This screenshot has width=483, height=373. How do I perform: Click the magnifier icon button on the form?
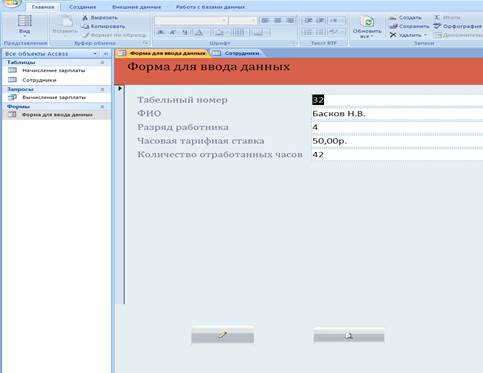349,335
